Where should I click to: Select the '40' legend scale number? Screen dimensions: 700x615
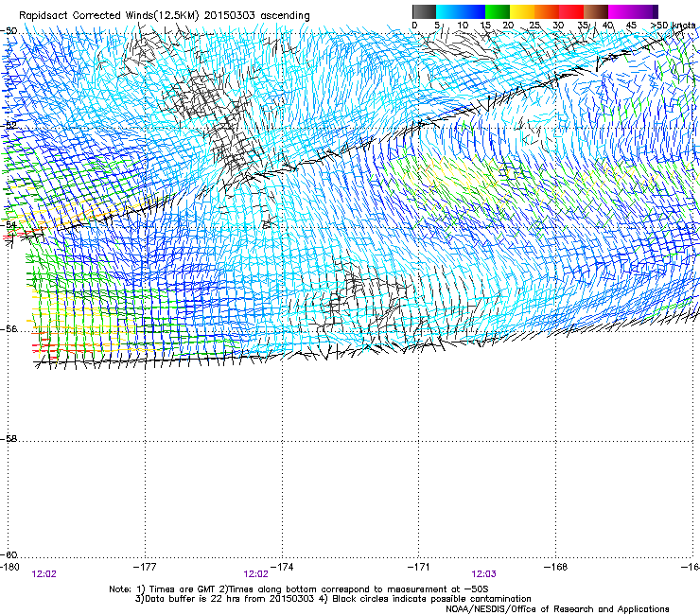point(607,25)
